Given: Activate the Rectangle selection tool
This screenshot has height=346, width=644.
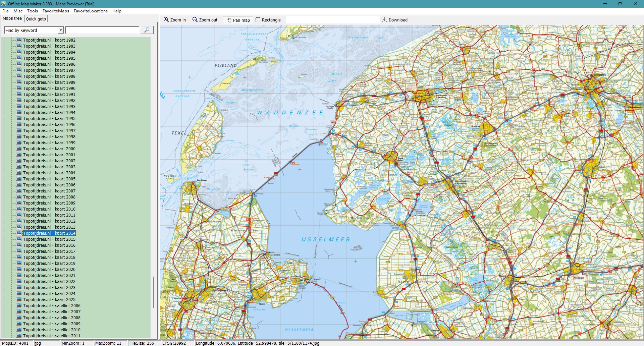Looking at the screenshot, I should tap(258, 20).
